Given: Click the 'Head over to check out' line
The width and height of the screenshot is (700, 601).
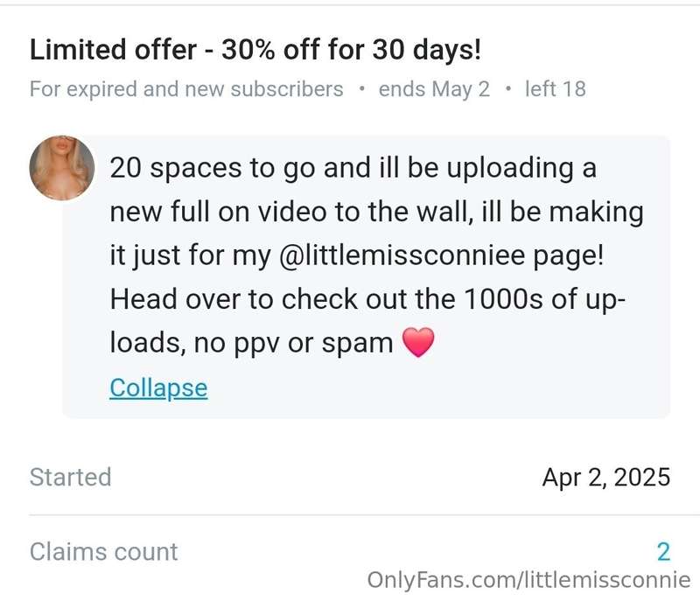Looking at the screenshot, I should [367, 299].
